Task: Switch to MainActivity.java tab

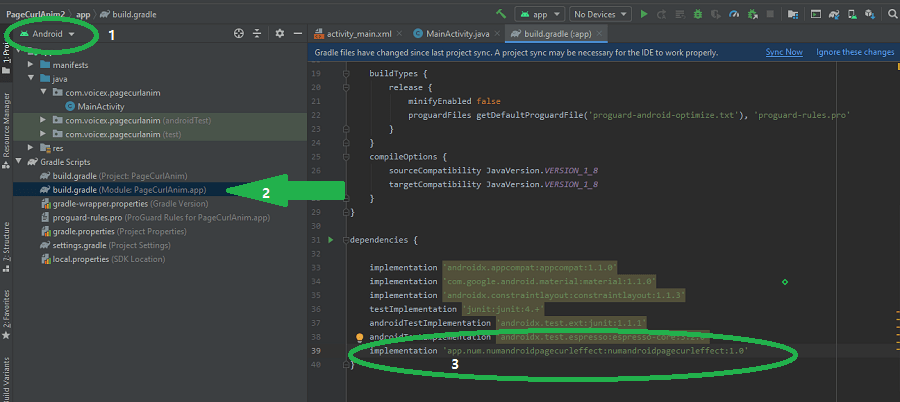Action: click(456, 34)
